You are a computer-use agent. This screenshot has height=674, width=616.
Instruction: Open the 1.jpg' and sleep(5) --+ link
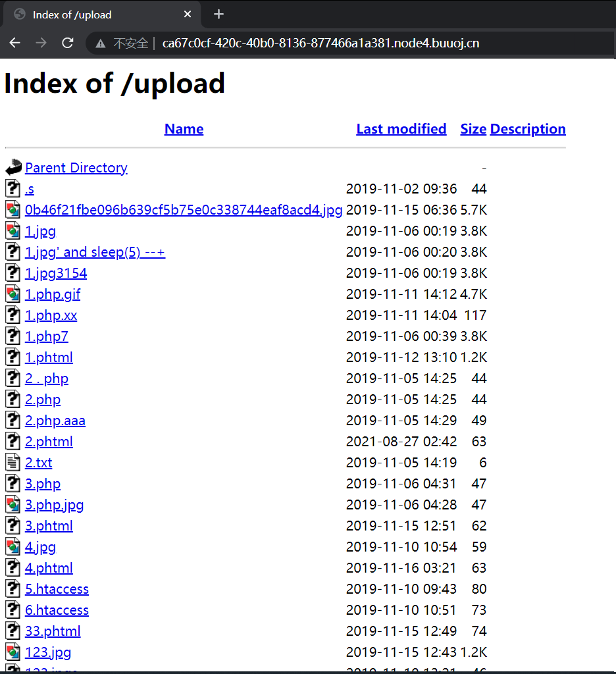coord(95,252)
